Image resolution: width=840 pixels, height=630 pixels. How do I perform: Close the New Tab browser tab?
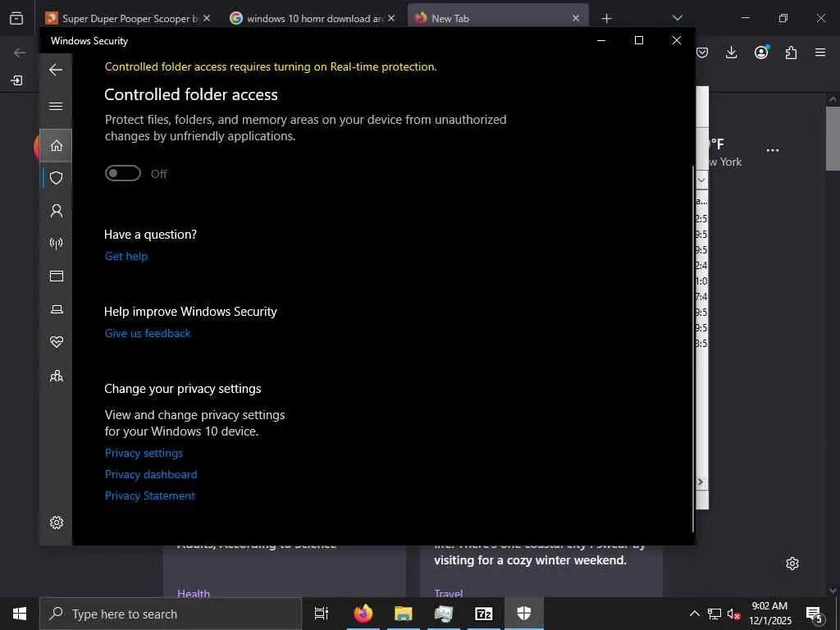pyautogui.click(x=575, y=18)
